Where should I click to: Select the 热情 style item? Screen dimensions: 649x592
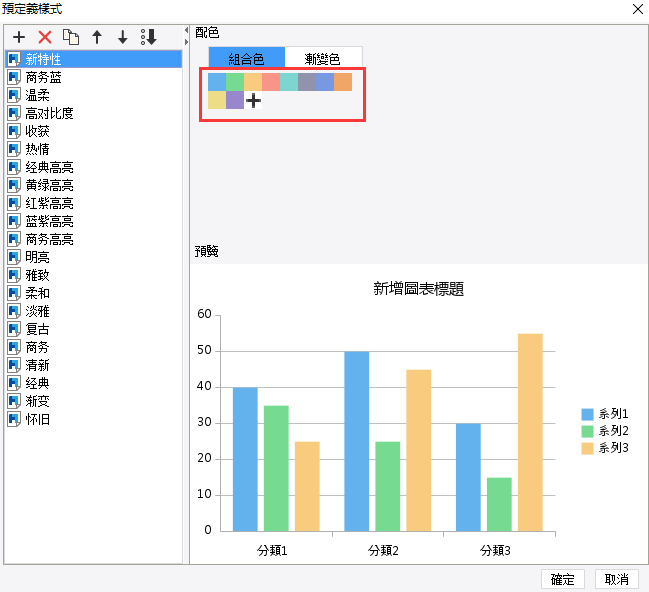[x=94, y=149]
